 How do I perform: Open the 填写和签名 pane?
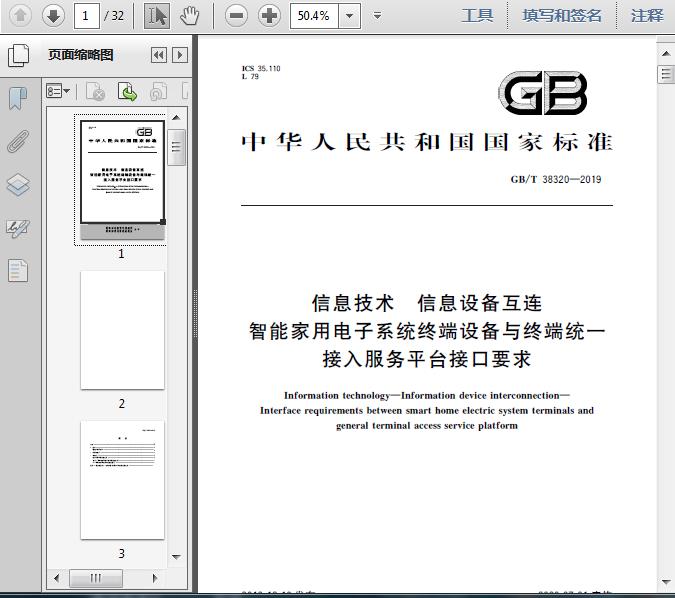tap(561, 16)
